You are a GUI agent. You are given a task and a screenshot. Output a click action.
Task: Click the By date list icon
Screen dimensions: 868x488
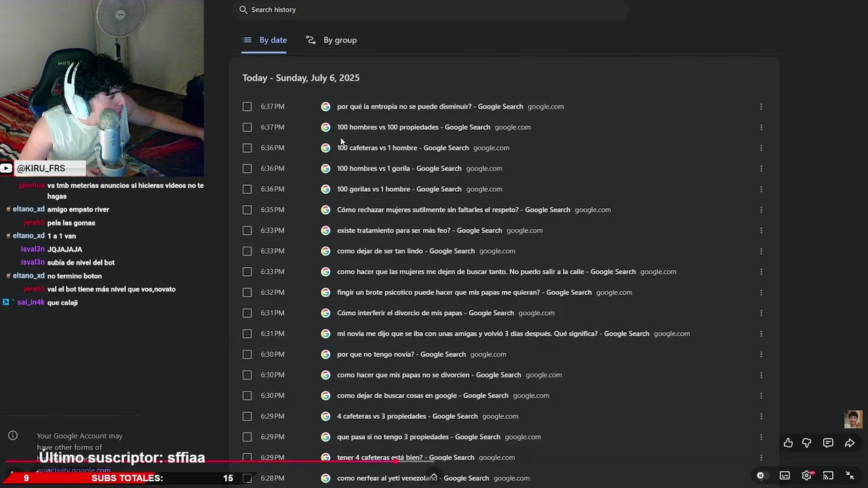click(247, 40)
